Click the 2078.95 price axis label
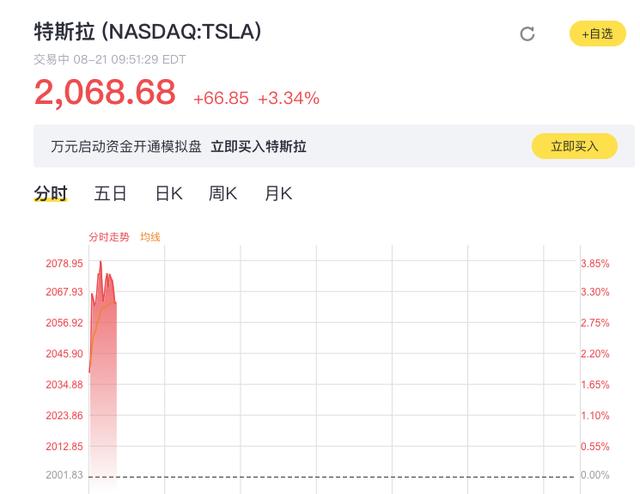The width and height of the screenshot is (640, 494). (x=63, y=263)
